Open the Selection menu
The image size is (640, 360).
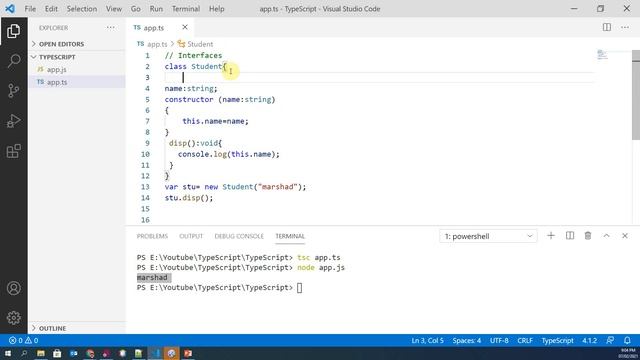coord(82,9)
